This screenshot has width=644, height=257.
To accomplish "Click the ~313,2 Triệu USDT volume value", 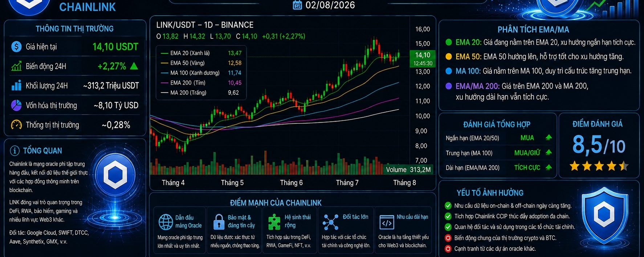I will click(111, 86).
